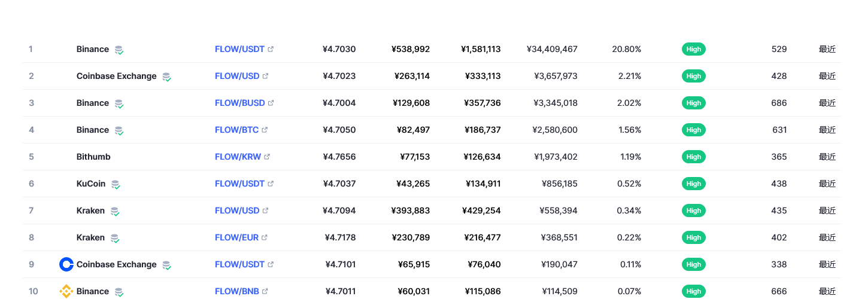Select Kraken exchange name in row 8
Screen dimensions: 868x299
click(90, 237)
